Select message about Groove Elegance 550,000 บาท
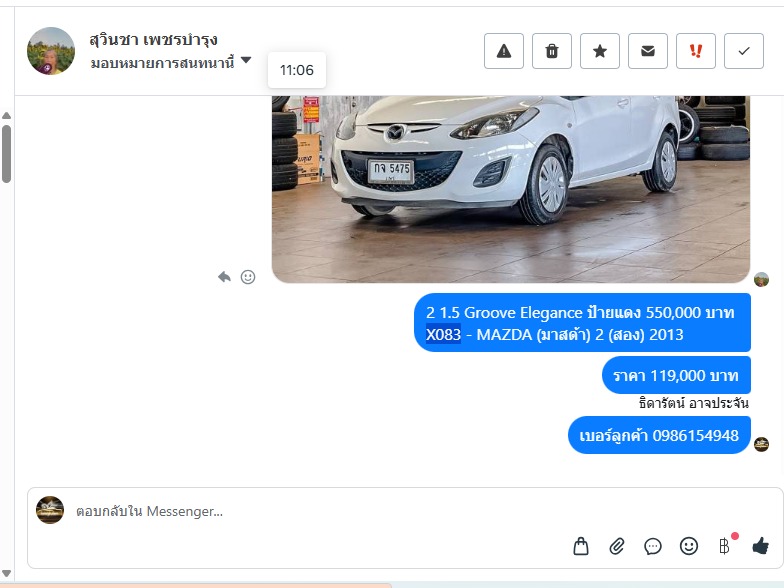This screenshot has height=588, width=784. point(582,323)
